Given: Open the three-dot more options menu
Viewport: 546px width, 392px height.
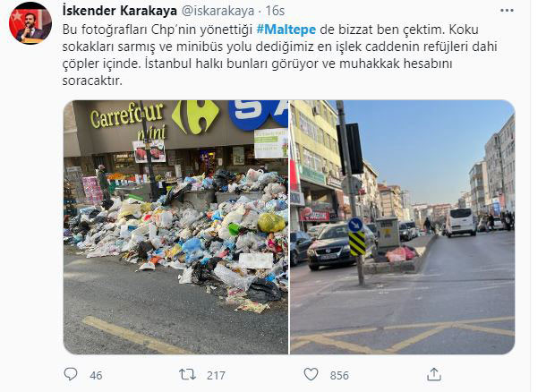Looking at the screenshot, I should 507,11.
